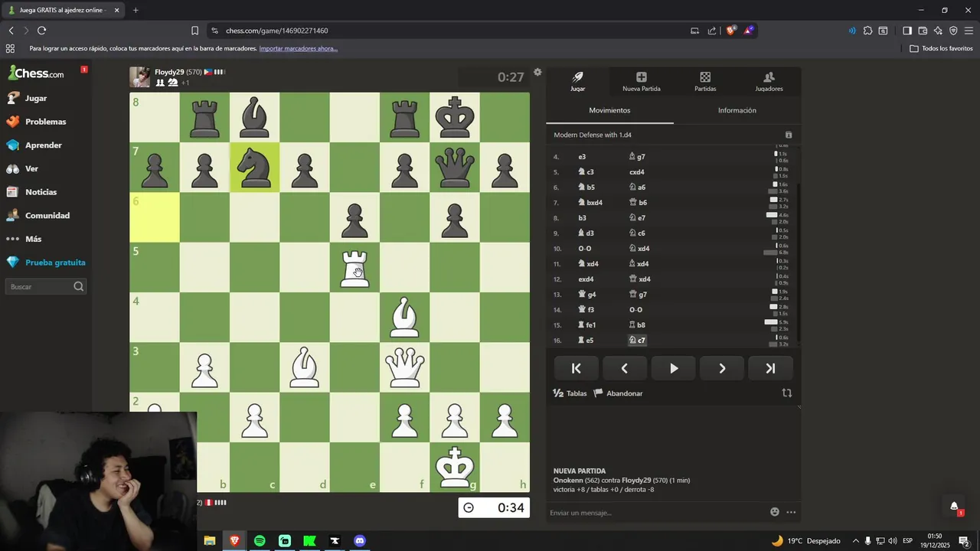Reload the chess.com page
Image resolution: width=980 pixels, height=551 pixels.
pos(41,31)
